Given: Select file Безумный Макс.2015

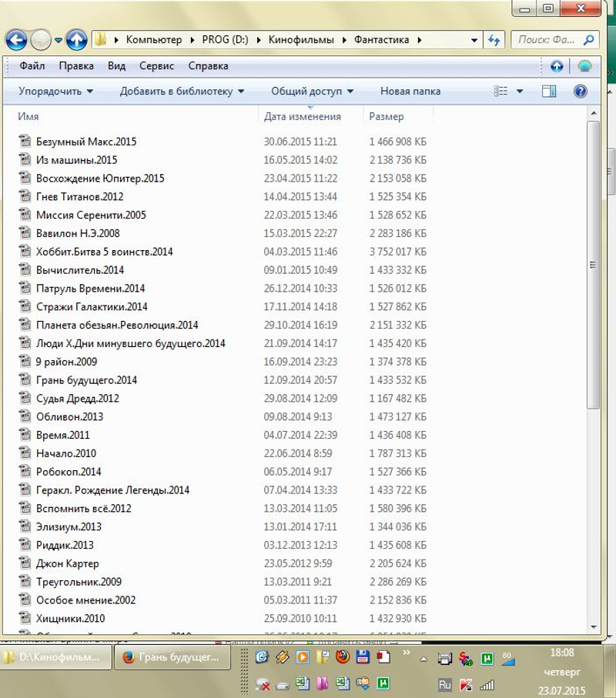Looking at the screenshot, I should pos(86,142).
